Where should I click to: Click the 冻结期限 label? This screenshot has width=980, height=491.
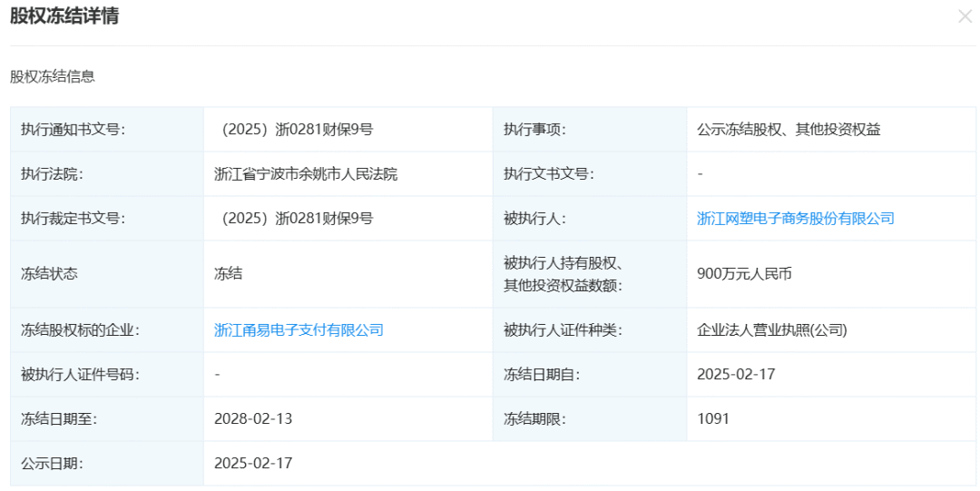click(x=535, y=418)
